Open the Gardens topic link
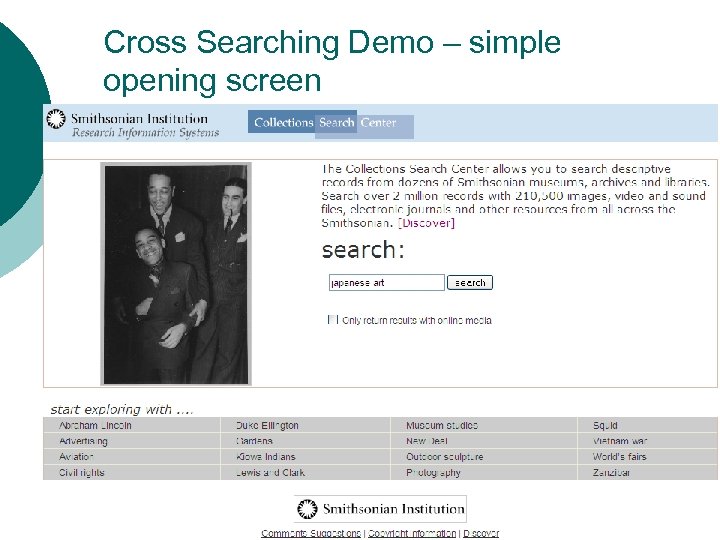The image size is (720, 540). tap(254, 441)
